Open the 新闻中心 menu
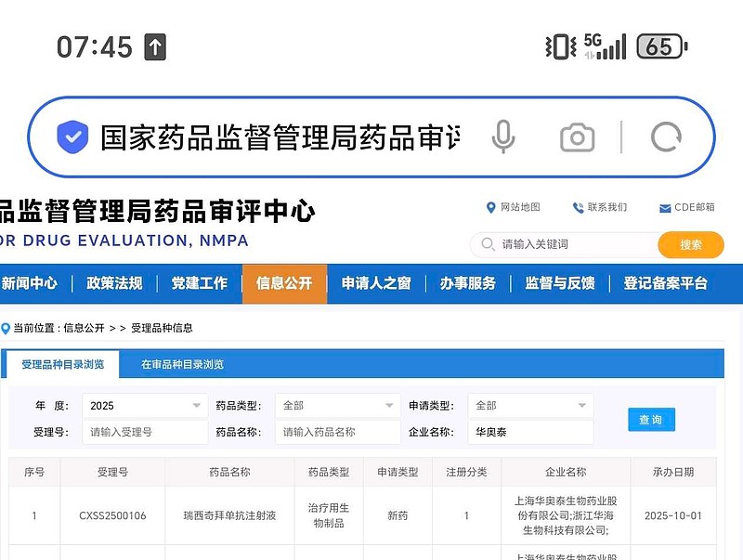The width and height of the screenshot is (743, 560). (x=30, y=283)
